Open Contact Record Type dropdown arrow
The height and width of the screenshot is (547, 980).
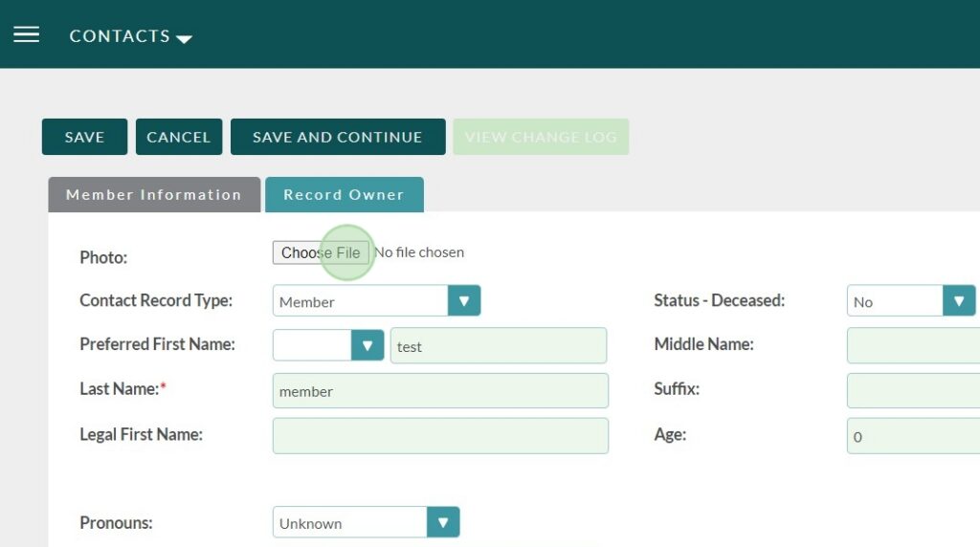(x=464, y=301)
